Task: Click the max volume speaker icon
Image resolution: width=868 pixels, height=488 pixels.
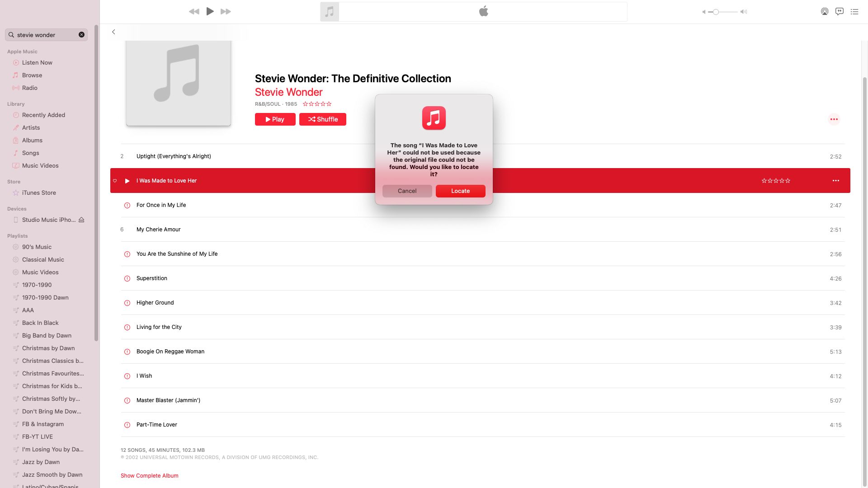Action: click(x=743, y=12)
